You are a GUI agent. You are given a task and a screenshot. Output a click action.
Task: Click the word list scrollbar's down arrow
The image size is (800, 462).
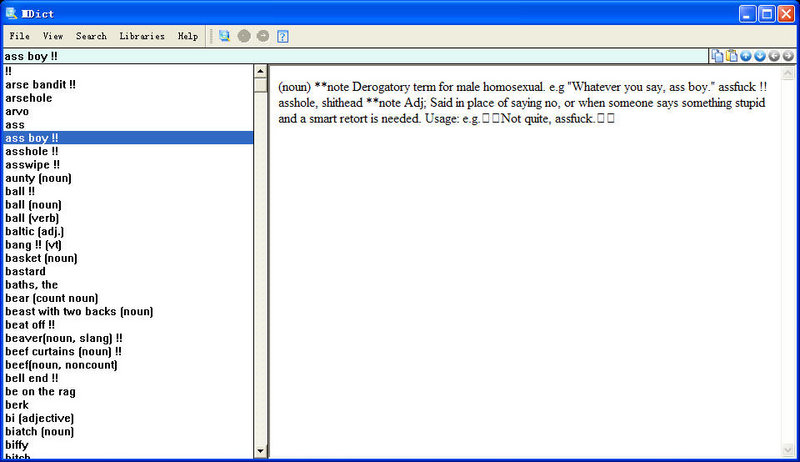[261, 451]
